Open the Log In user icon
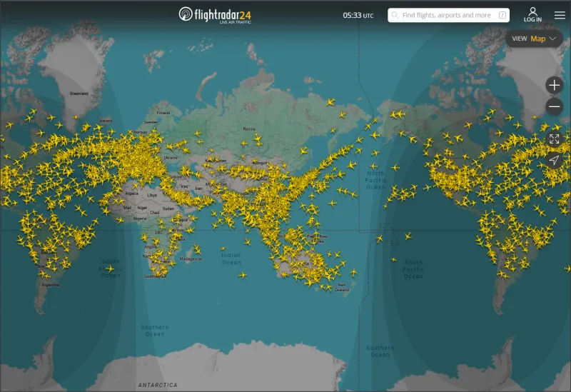This screenshot has height=392, width=571. pyautogui.click(x=532, y=14)
